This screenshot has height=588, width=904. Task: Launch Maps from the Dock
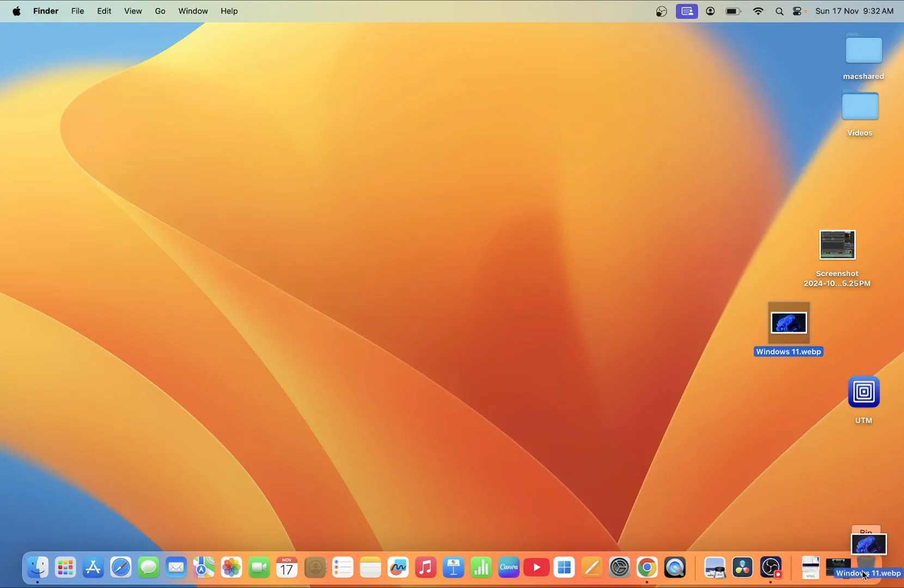pos(204,568)
